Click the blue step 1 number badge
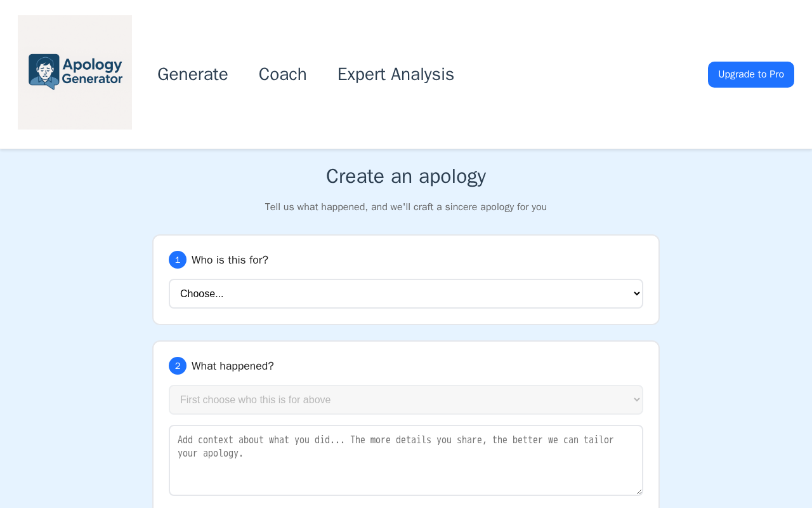The image size is (812, 508). (178, 260)
